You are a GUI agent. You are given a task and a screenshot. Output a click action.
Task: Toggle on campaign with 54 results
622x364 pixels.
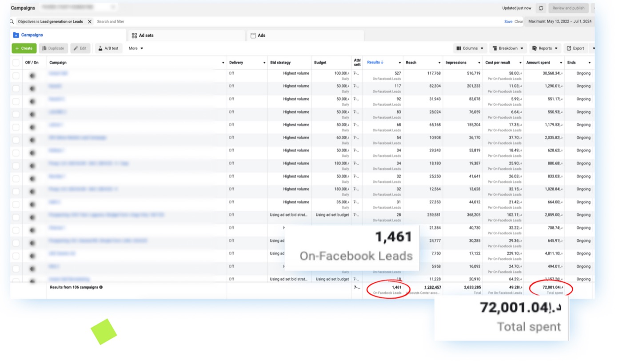pyautogui.click(x=32, y=140)
